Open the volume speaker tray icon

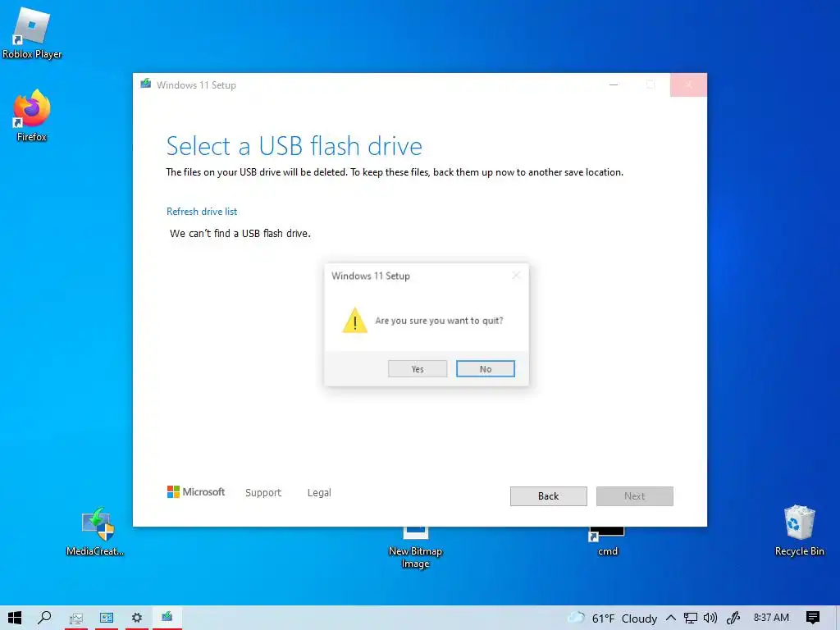[710, 618]
